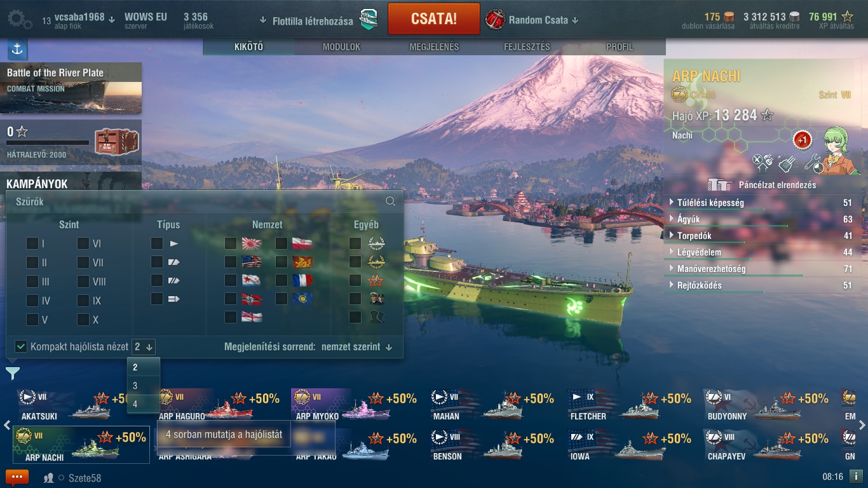
Task: Click the info icon beside the clock
Action: [x=855, y=476]
